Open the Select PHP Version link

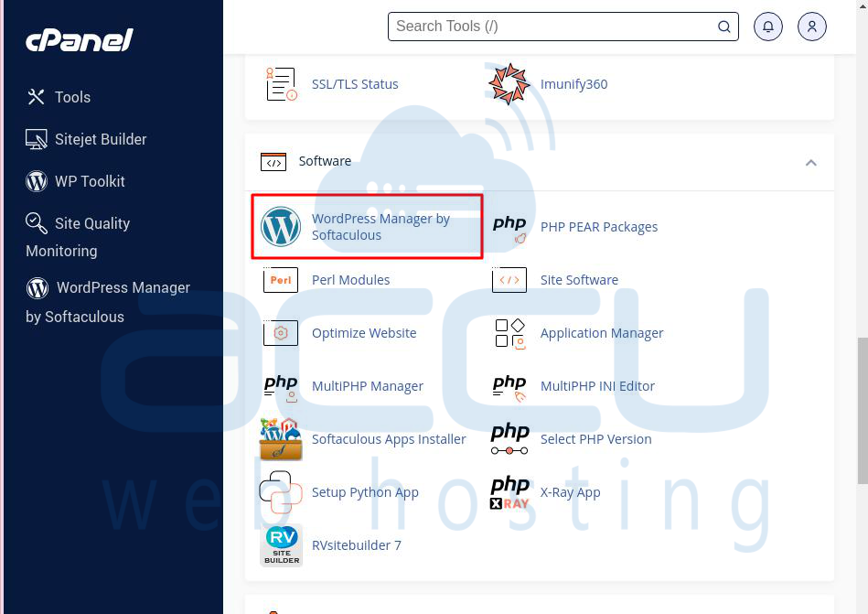pos(595,439)
